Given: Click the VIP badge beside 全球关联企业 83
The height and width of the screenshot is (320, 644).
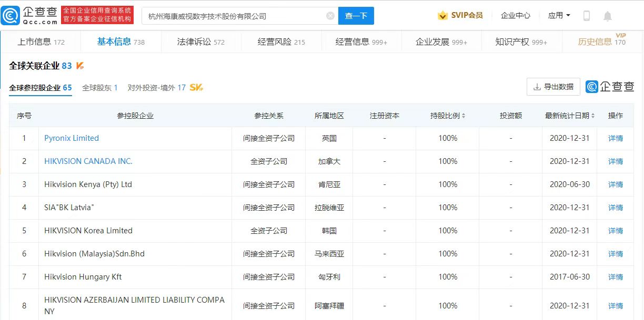Looking at the screenshot, I should 80,66.
